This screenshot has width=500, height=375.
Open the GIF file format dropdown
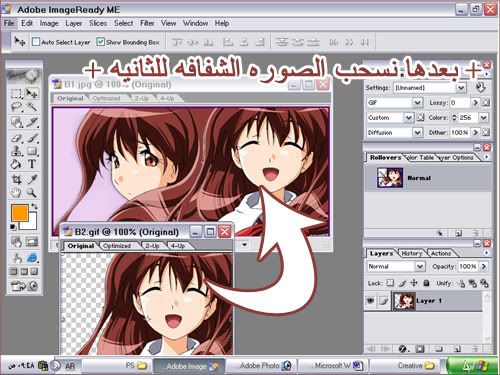pos(417,102)
